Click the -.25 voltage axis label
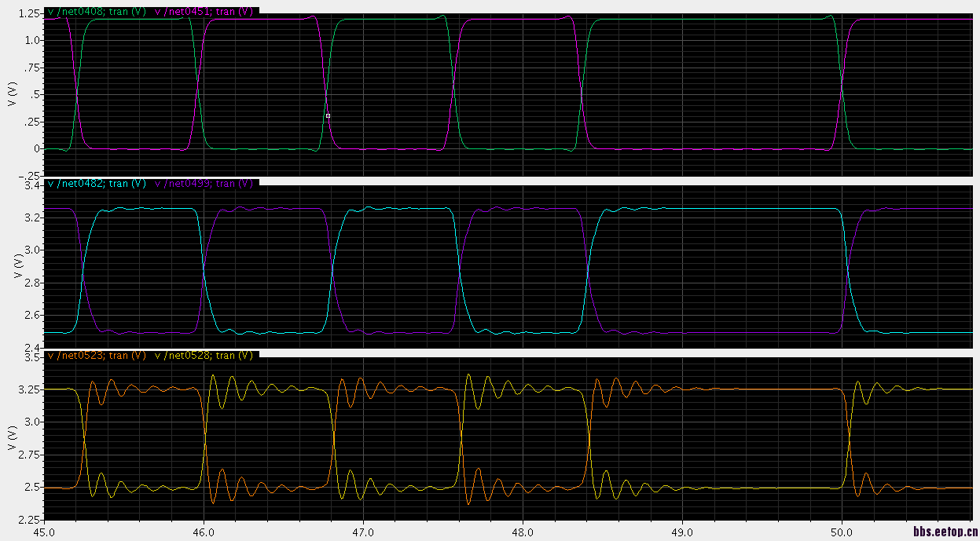Screen dimensions: 980x541 click(x=30, y=175)
